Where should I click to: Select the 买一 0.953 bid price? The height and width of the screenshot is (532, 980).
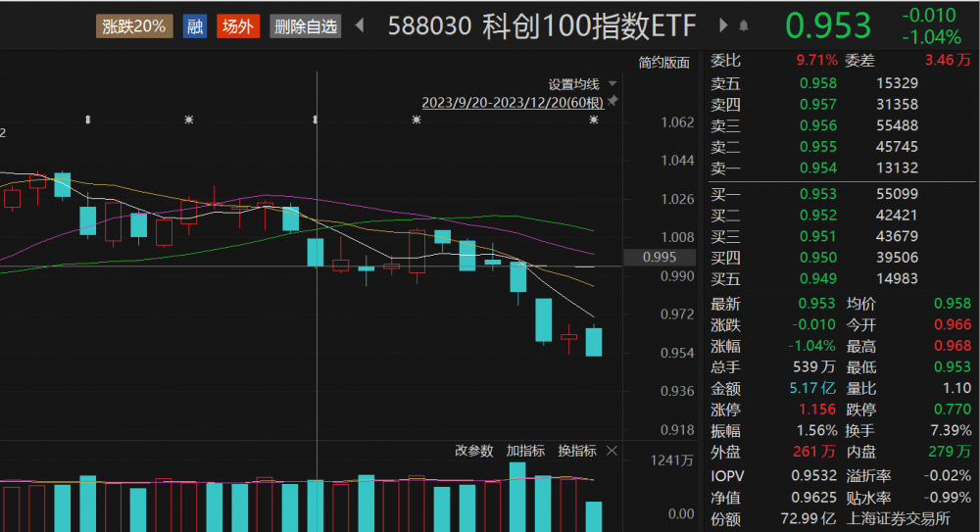pyautogui.click(x=818, y=194)
